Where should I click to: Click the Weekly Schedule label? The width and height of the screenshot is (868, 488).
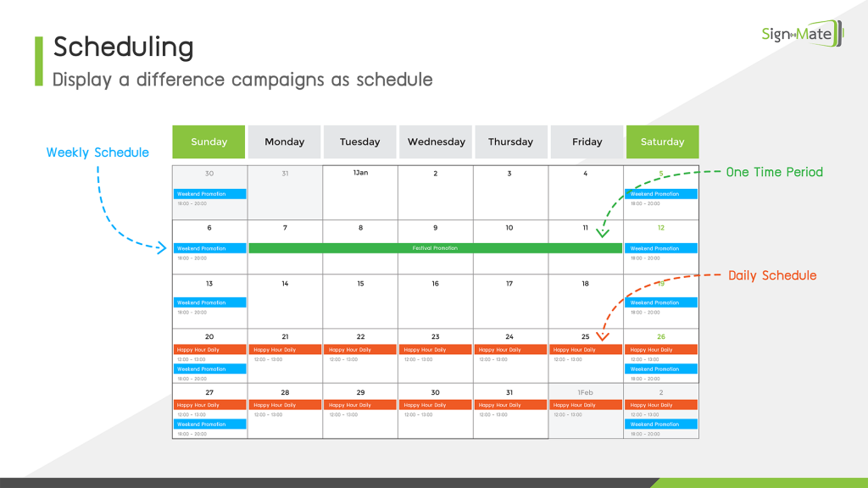(x=97, y=152)
